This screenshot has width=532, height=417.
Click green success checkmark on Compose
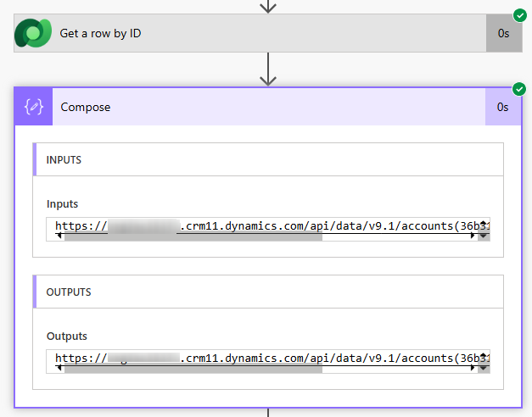click(x=519, y=88)
